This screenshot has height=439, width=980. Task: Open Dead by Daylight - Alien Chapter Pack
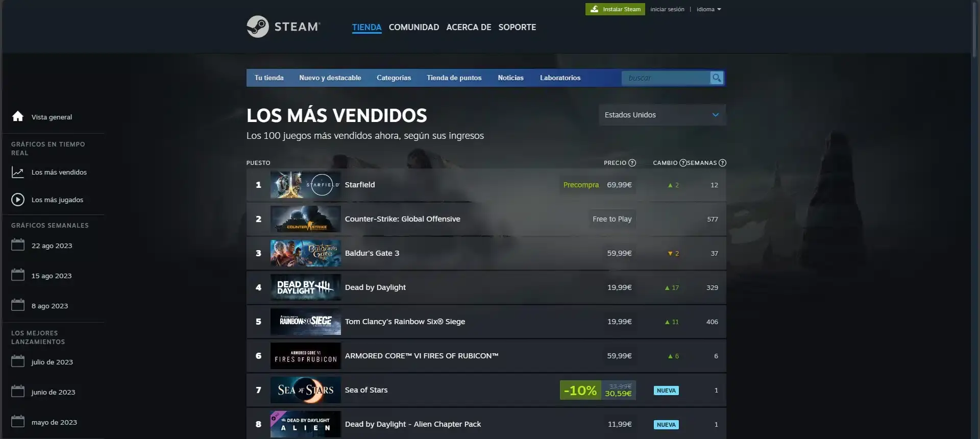click(413, 424)
